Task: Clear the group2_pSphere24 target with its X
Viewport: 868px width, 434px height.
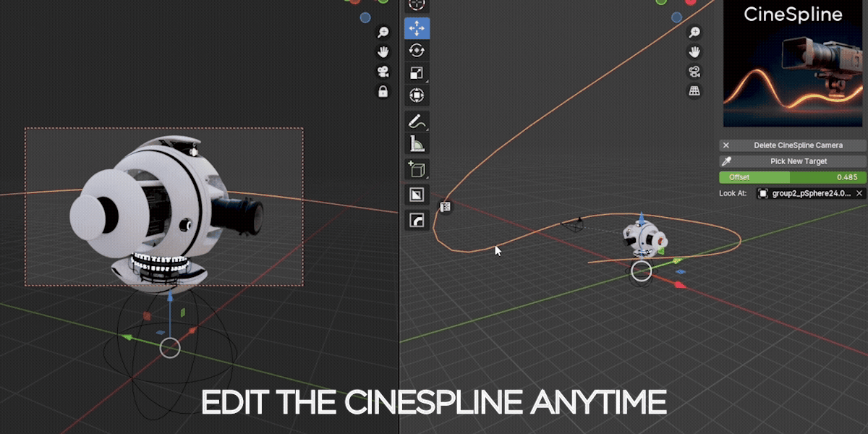Action: click(859, 193)
